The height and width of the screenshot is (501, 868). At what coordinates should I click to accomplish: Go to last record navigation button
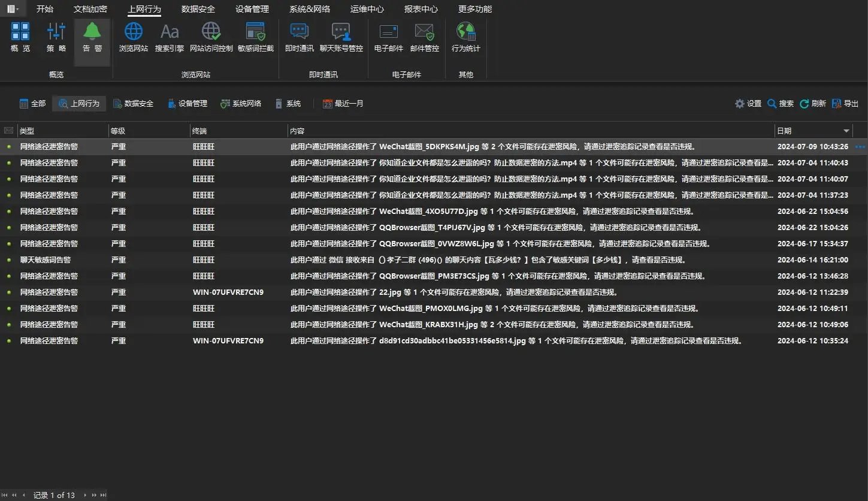104,495
